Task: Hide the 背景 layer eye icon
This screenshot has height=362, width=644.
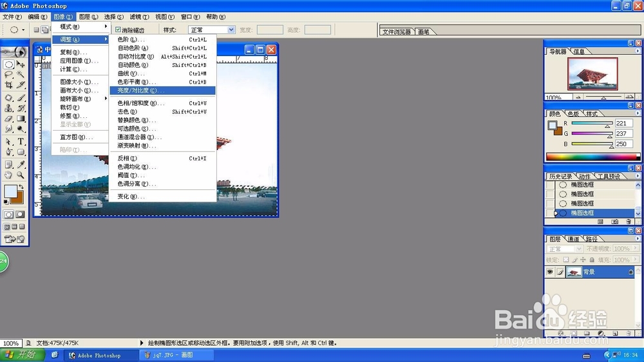Action: point(549,272)
